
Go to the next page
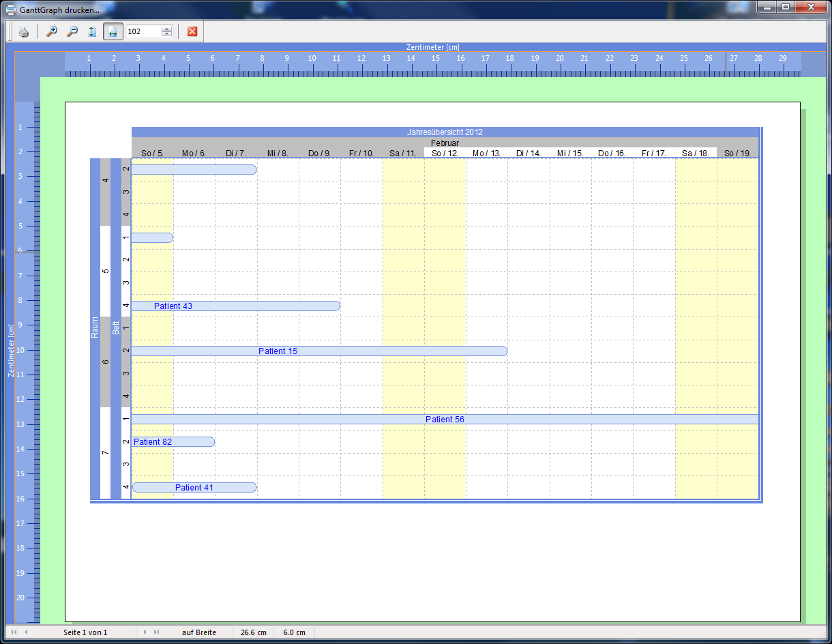145,632
